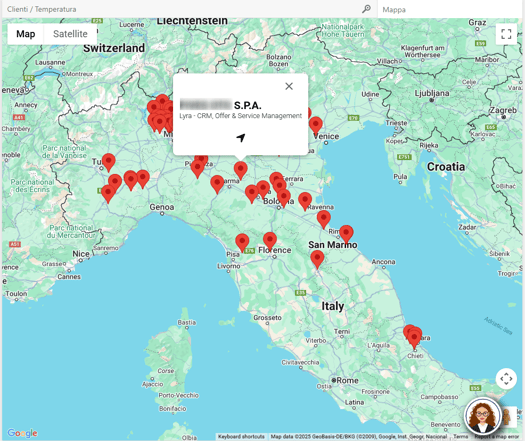The height and width of the screenshot is (441, 525).
Task: Switch to Map view
Action: pos(26,34)
